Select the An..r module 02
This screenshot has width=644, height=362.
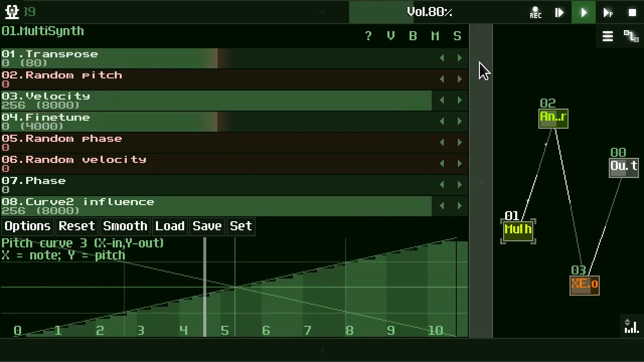(553, 118)
